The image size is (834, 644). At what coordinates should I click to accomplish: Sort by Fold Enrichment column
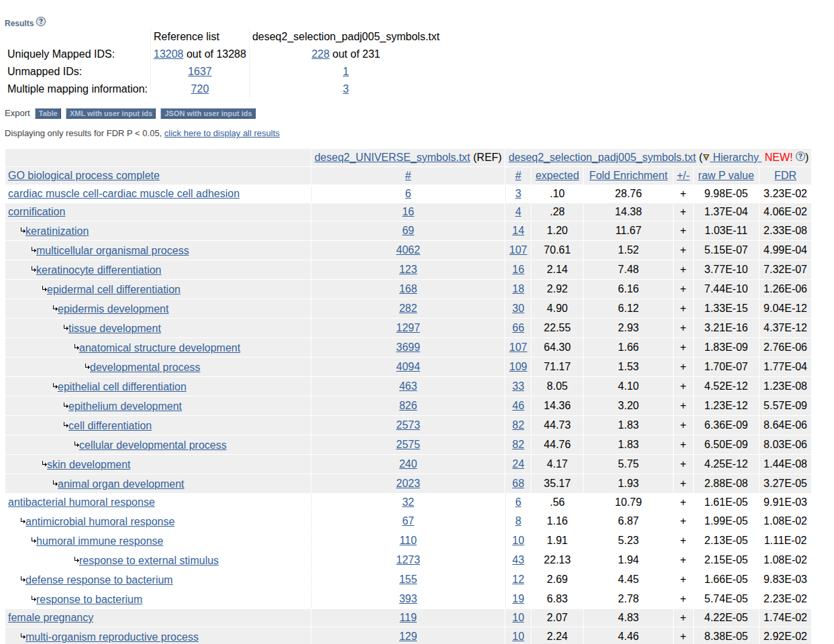click(x=628, y=175)
